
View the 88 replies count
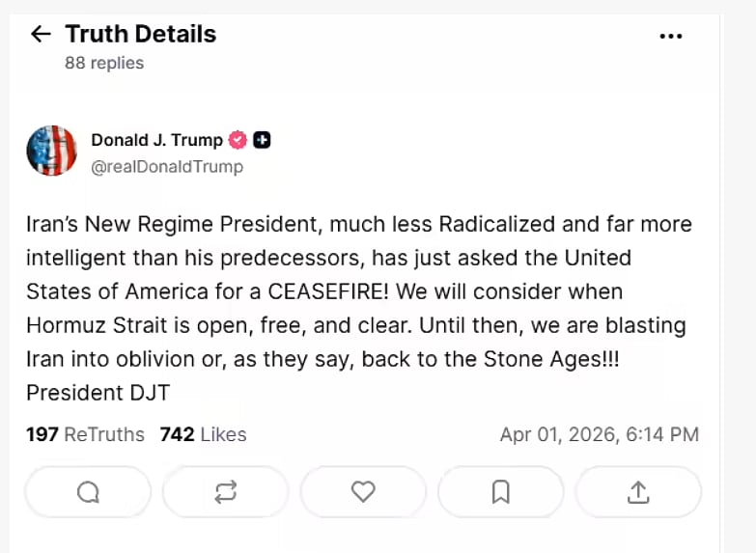(x=104, y=63)
